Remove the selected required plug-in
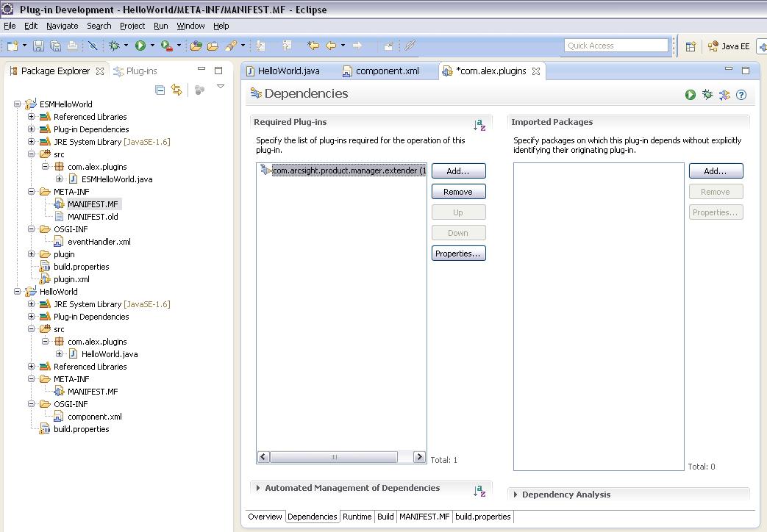 (458, 192)
